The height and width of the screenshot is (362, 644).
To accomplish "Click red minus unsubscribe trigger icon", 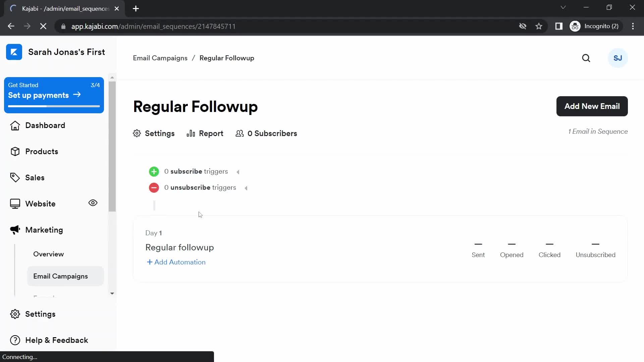I will pyautogui.click(x=154, y=188).
